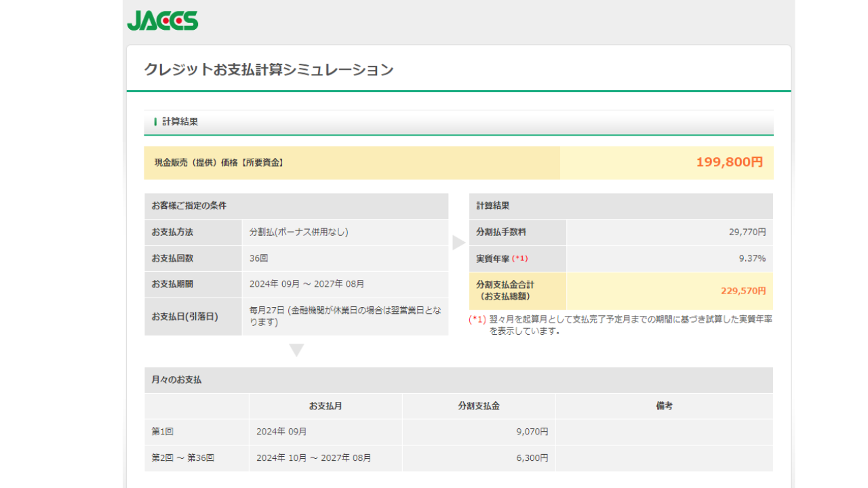Click the page title クレジットお支払計算シミュレーション
Image resolution: width=868 pixels, height=488 pixels.
[x=269, y=69]
